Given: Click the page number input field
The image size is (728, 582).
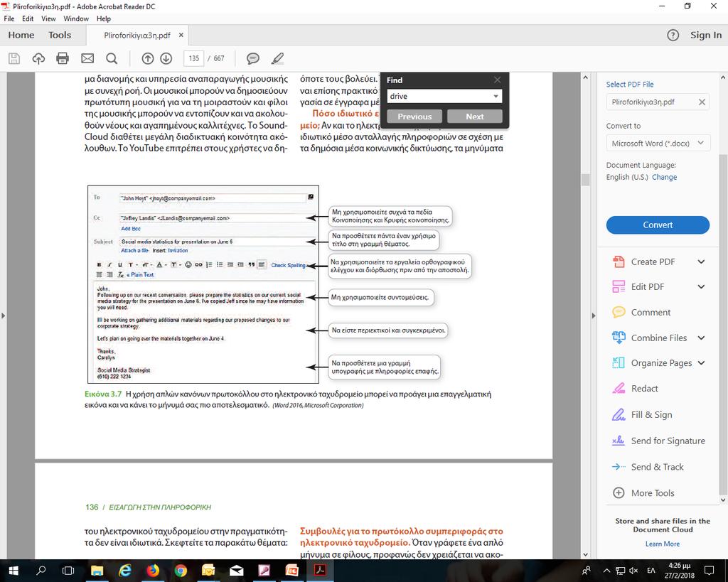Looking at the screenshot, I should [x=193, y=58].
